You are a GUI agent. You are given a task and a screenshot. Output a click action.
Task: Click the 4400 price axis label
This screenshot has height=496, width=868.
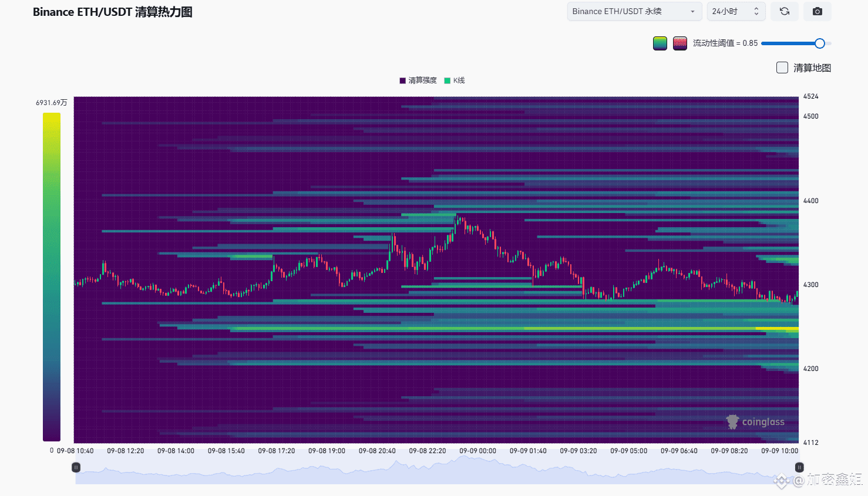click(x=811, y=201)
